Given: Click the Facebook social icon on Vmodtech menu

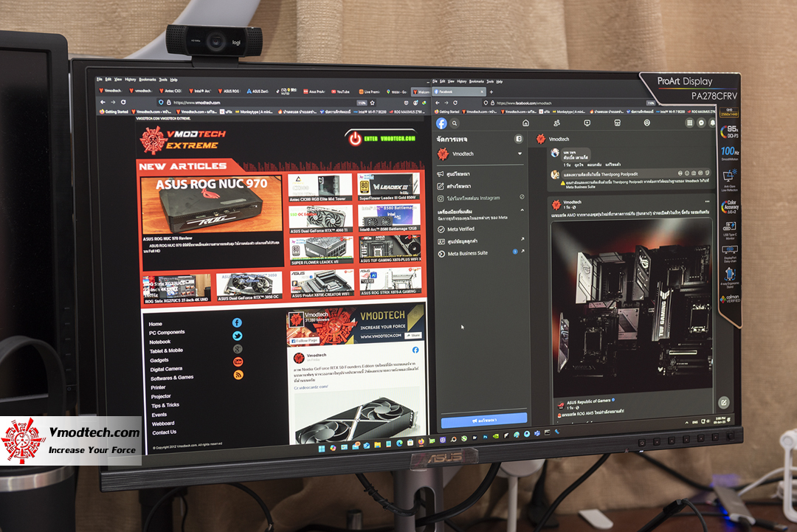Looking at the screenshot, I should (x=237, y=322).
